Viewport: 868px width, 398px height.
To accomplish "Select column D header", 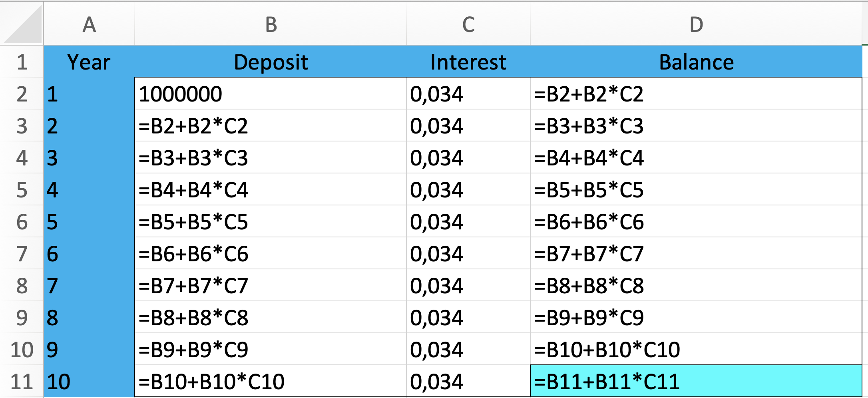I will click(x=696, y=24).
